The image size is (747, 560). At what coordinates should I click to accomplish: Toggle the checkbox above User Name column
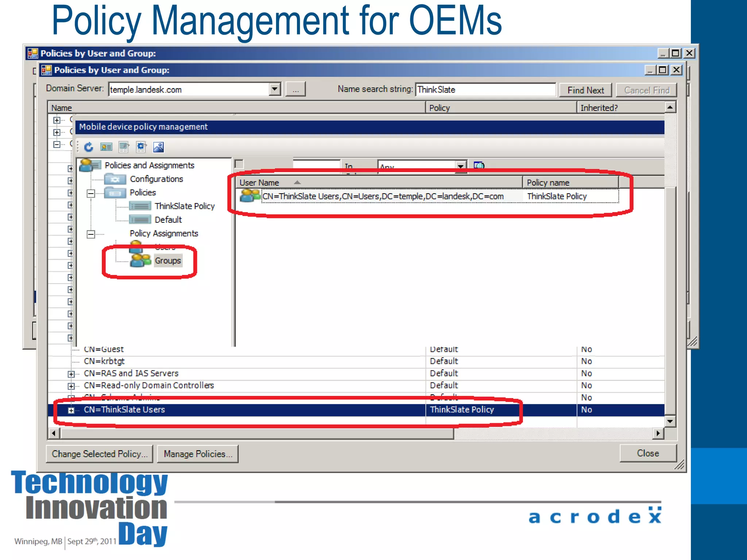coord(239,164)
